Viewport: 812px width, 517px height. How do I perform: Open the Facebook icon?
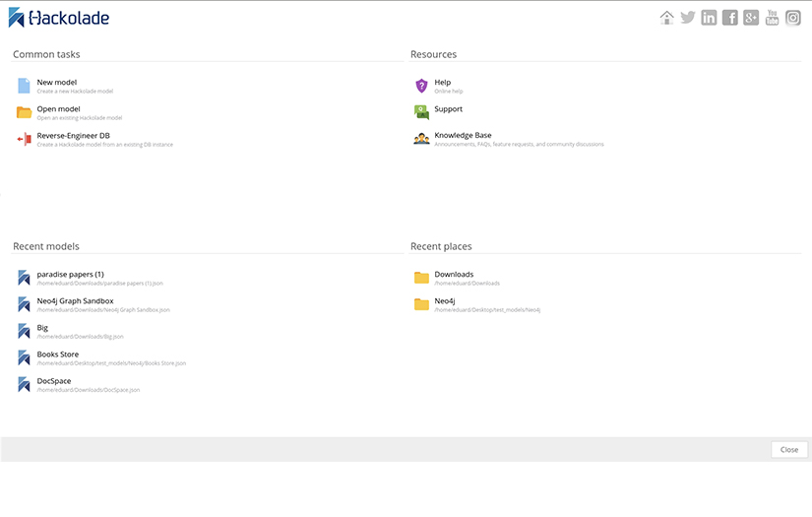tap(729, 18)
